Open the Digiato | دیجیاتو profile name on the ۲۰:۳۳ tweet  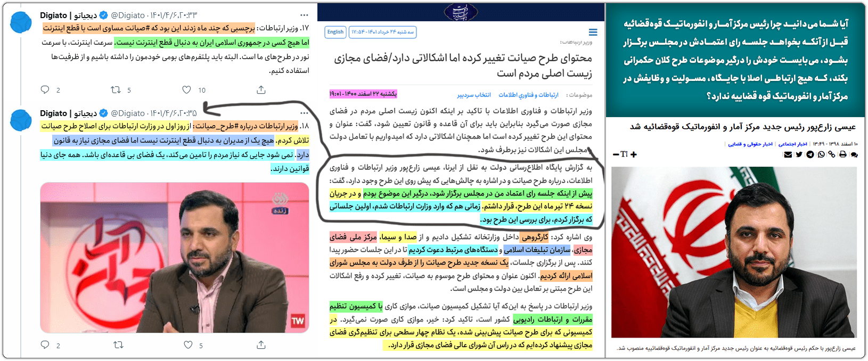tap(68, 15)
